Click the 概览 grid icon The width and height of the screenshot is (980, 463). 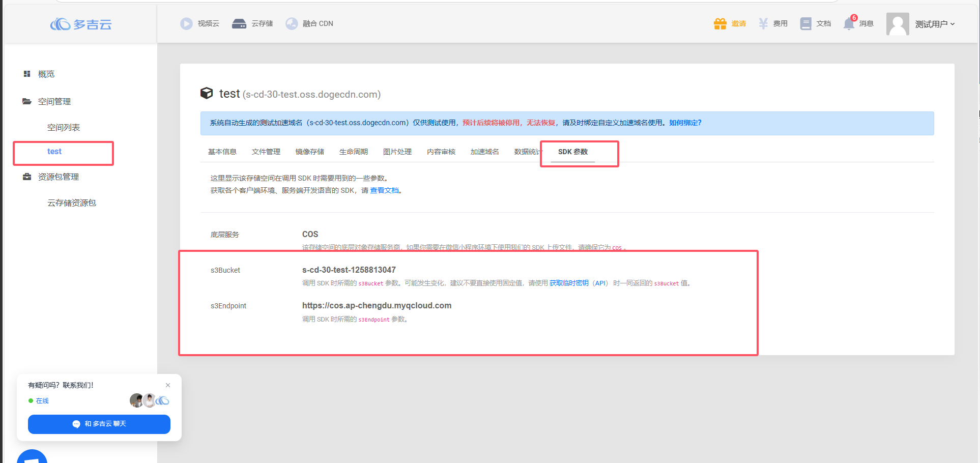tap(27, 74)
